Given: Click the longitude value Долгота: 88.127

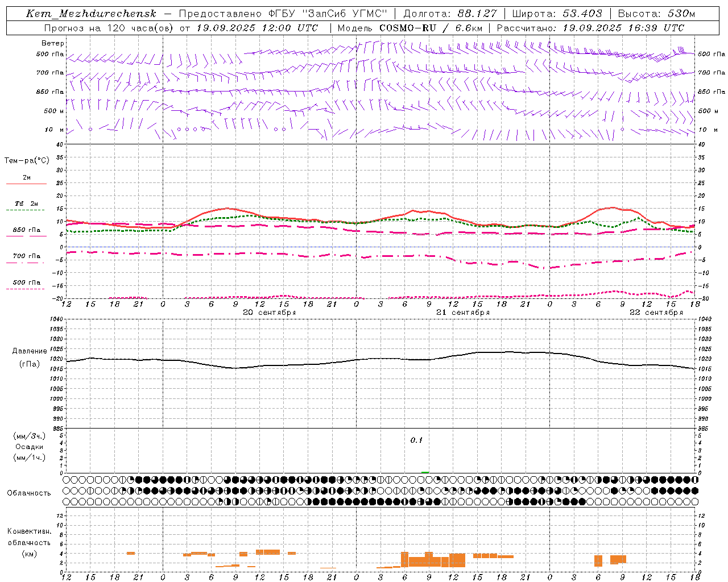Looking at the screenshot, I should point(450,14).
